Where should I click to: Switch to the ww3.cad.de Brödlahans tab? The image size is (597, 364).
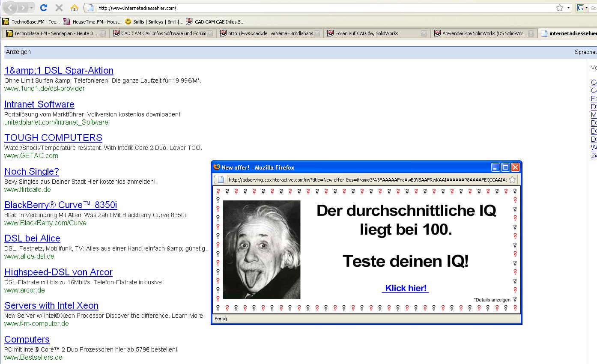269,33
